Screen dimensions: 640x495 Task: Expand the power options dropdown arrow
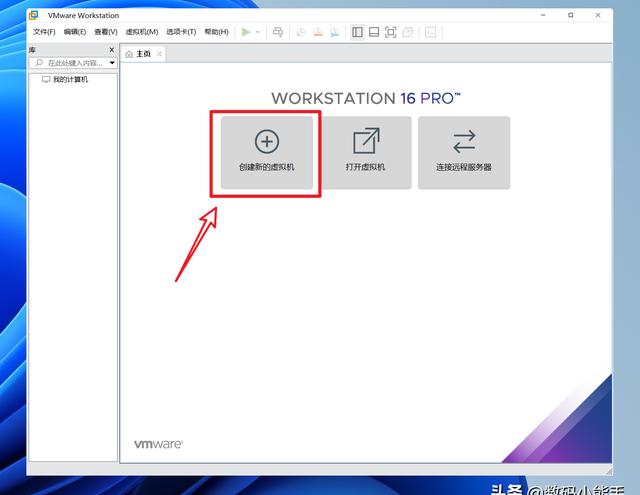pos(258,32)
